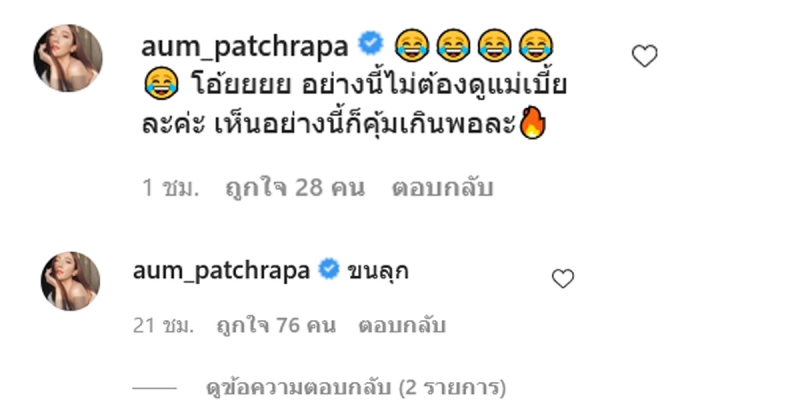Open profile picture on the first comment
Screen dimensions: 800x420
pos(68,58)
